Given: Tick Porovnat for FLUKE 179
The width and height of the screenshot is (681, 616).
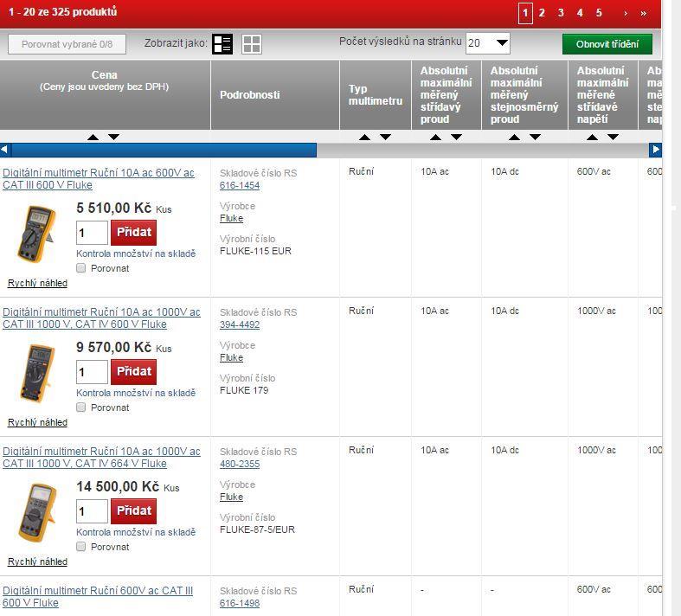Looking at the screenshot, I should click(80, 407).
